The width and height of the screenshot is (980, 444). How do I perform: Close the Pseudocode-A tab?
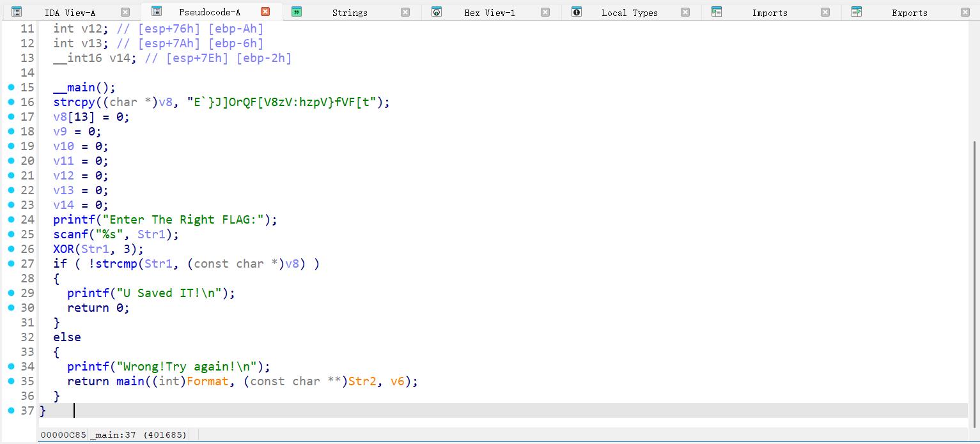point(265,11)
